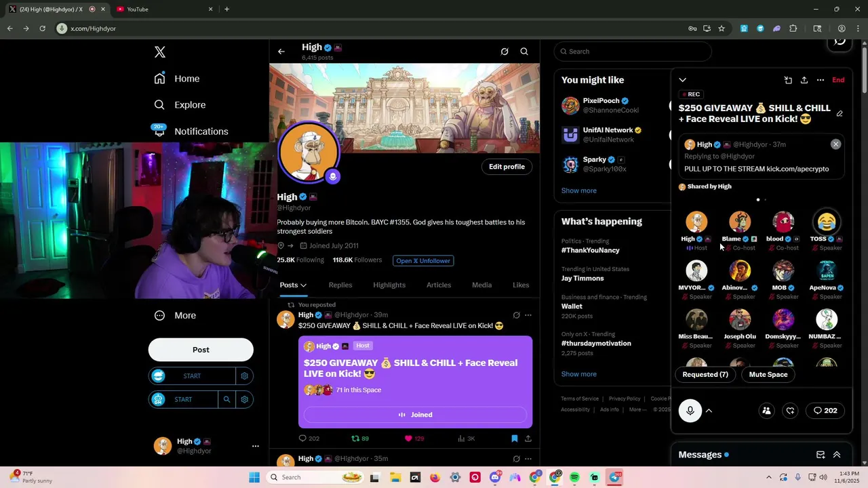Click the Post button
The image size is (868, 488).
click(x=201, y=350)
